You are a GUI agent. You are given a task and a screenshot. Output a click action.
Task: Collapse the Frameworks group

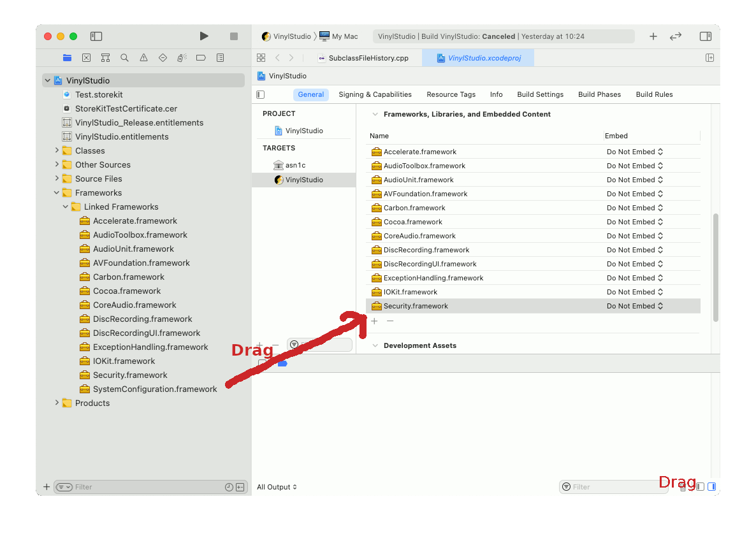click(x=57, y=192)
